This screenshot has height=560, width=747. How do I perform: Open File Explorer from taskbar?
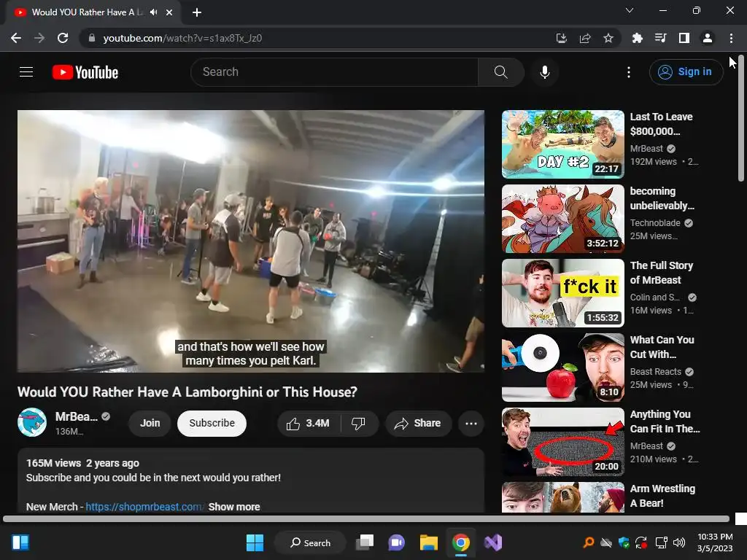point(429,542)
